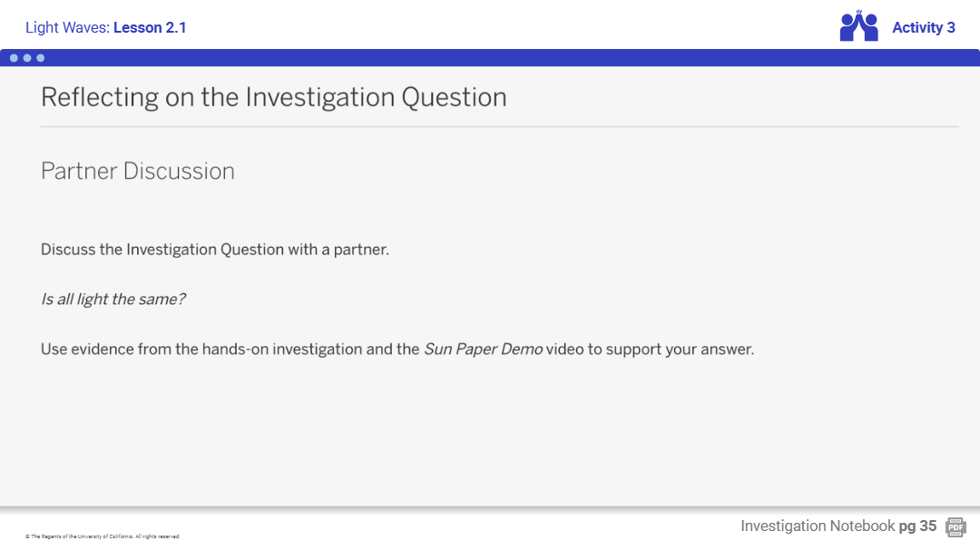
Task: Click the Discuss the Investigation Question sentence
Action: tap(214, 250)
